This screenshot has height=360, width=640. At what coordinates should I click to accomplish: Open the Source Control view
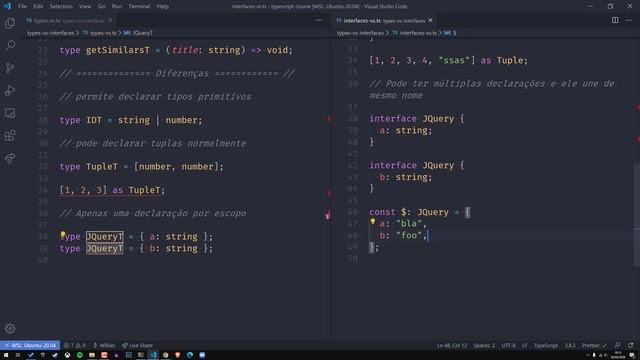click(10, 68)
